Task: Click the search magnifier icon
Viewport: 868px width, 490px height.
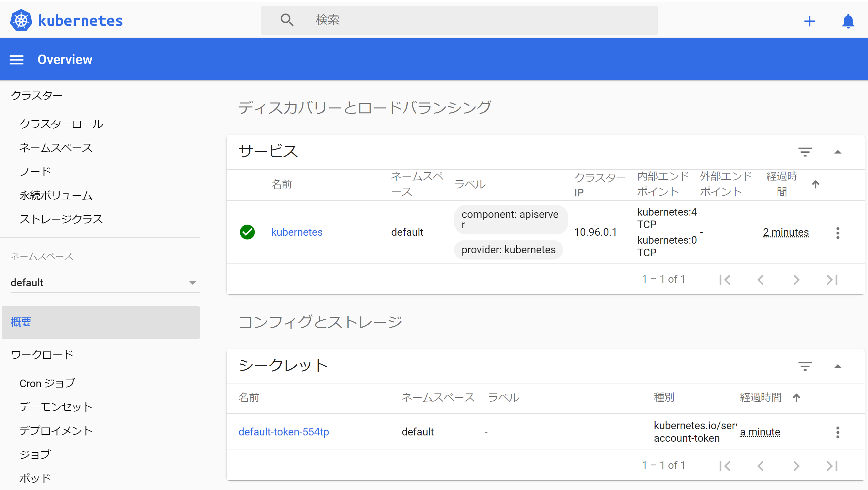Action: 287,20
